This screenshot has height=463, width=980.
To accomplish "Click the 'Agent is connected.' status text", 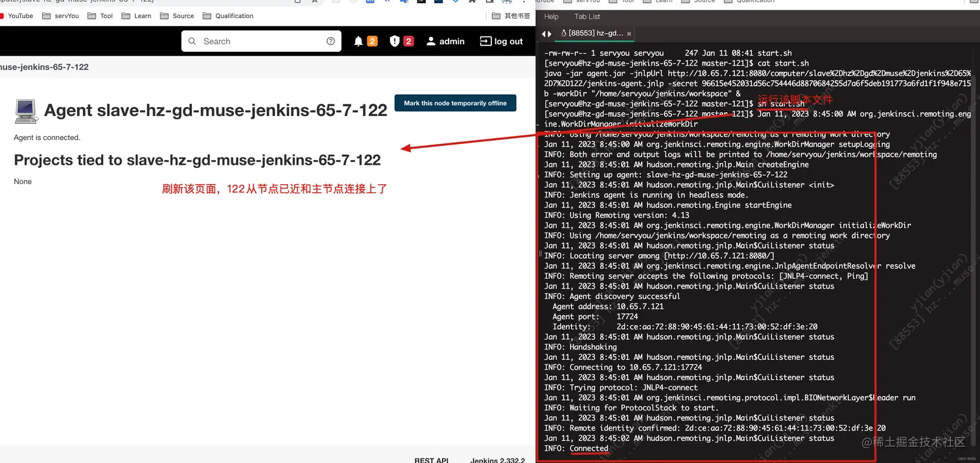I will (x=47, y=137).
